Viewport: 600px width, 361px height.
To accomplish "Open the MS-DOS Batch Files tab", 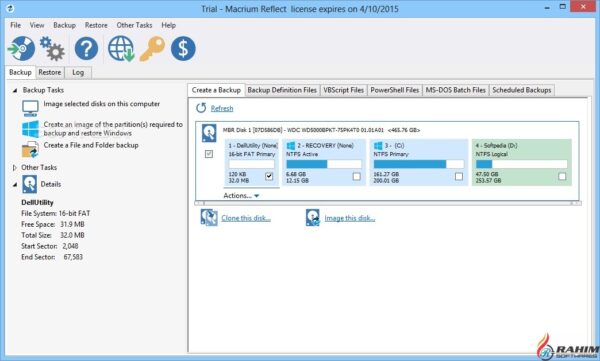I will 455,90.
